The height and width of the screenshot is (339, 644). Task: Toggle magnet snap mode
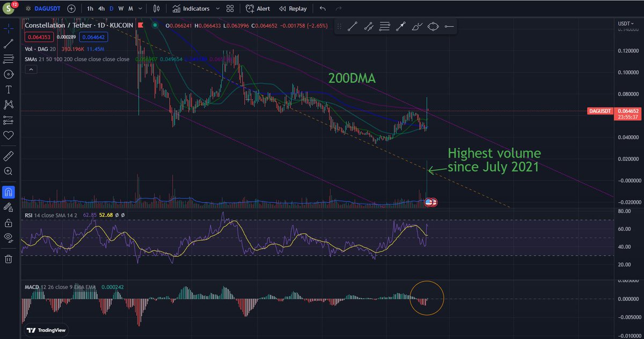(x=8, y=192)
